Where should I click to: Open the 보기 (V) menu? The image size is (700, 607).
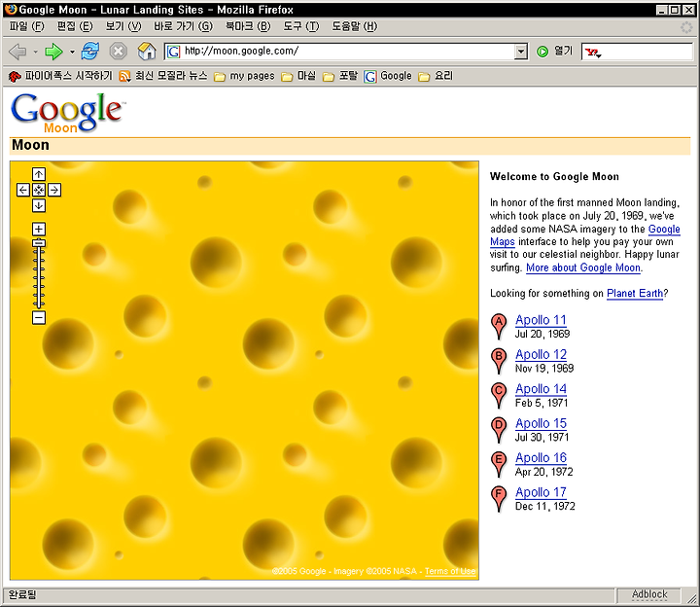click(x=123, y=26)
